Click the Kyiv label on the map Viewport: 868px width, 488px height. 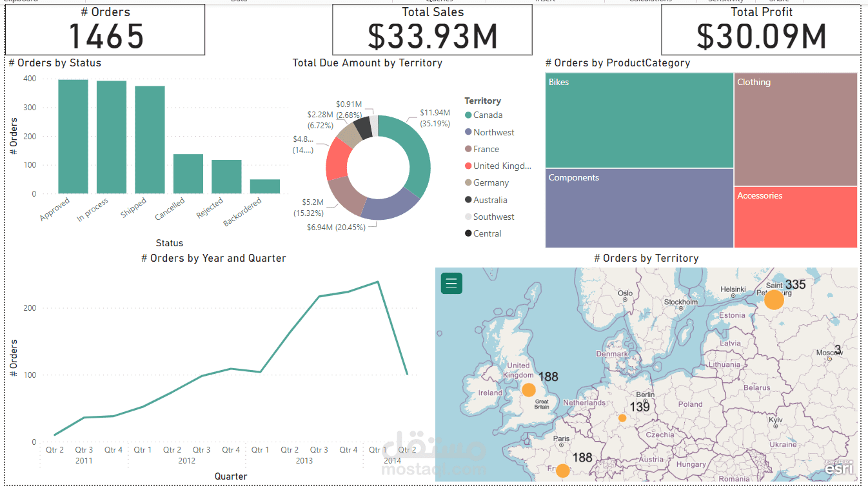click(776, 420)
